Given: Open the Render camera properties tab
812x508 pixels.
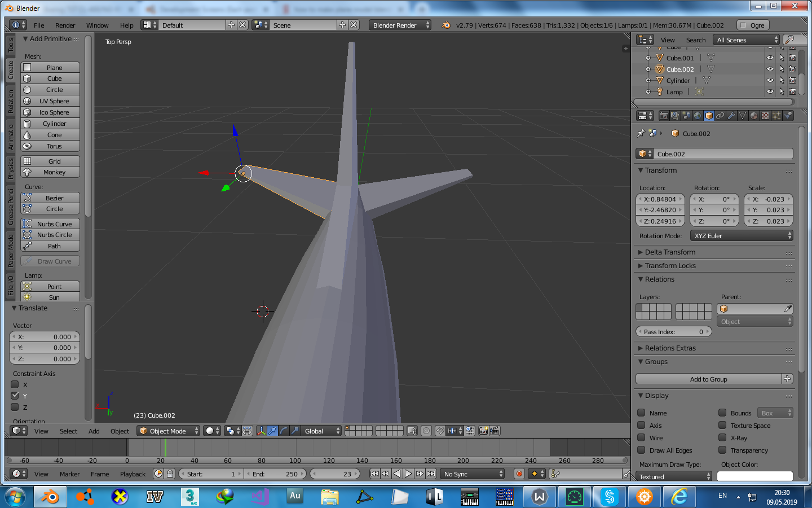Looking at the screenshot, I should click(x=664, y=116).
